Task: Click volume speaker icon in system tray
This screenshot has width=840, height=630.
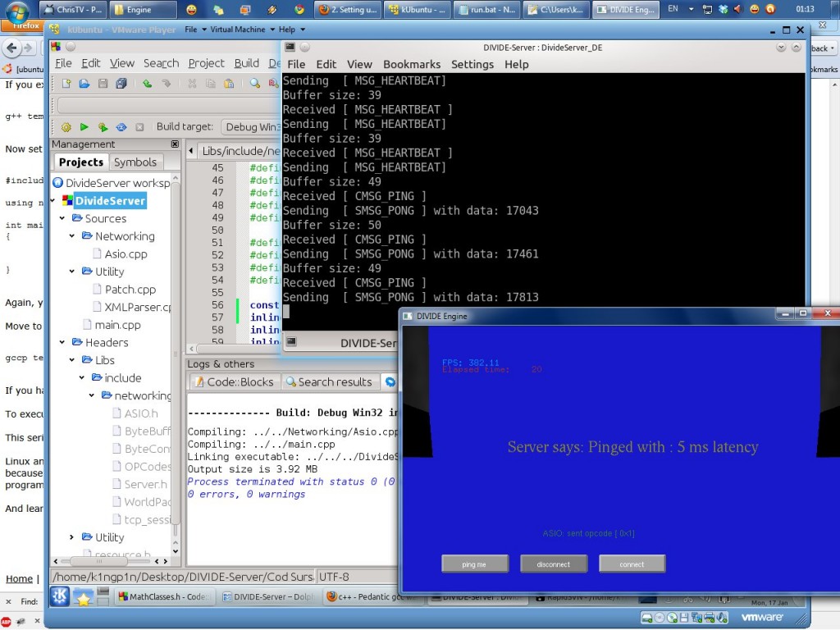Action: pyautogui.click(x=738, y=9)
